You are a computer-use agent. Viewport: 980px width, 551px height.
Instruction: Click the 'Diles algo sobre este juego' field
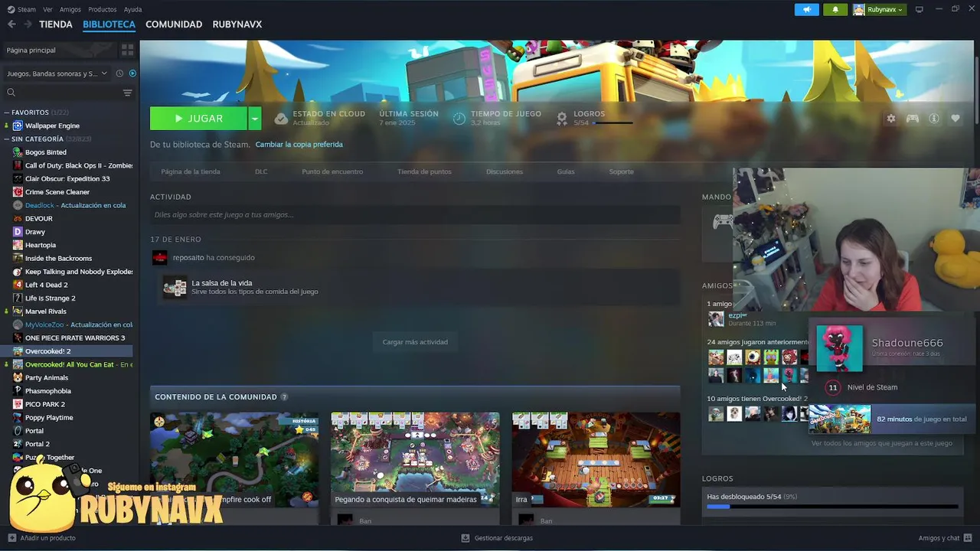(x=415, y=215)
